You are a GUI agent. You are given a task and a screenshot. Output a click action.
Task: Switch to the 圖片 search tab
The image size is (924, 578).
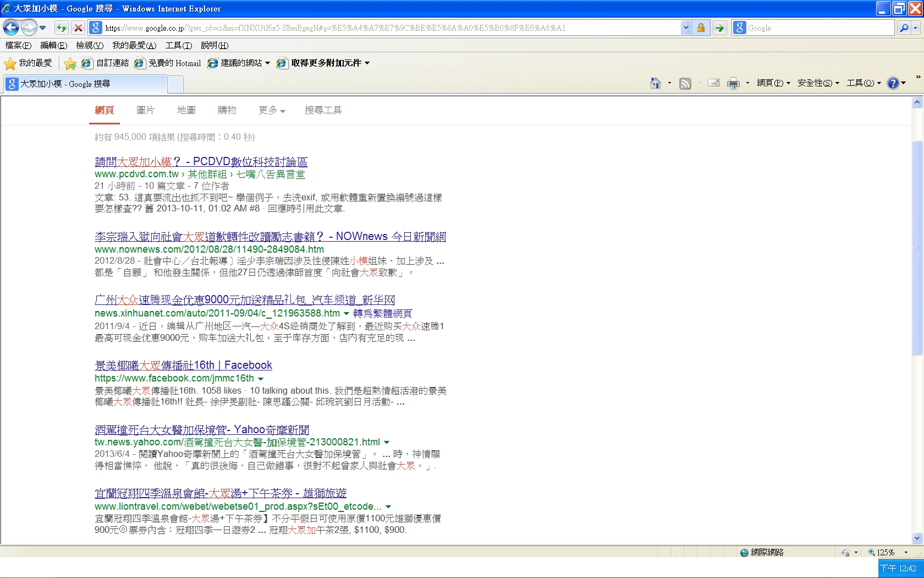point(145,110)
